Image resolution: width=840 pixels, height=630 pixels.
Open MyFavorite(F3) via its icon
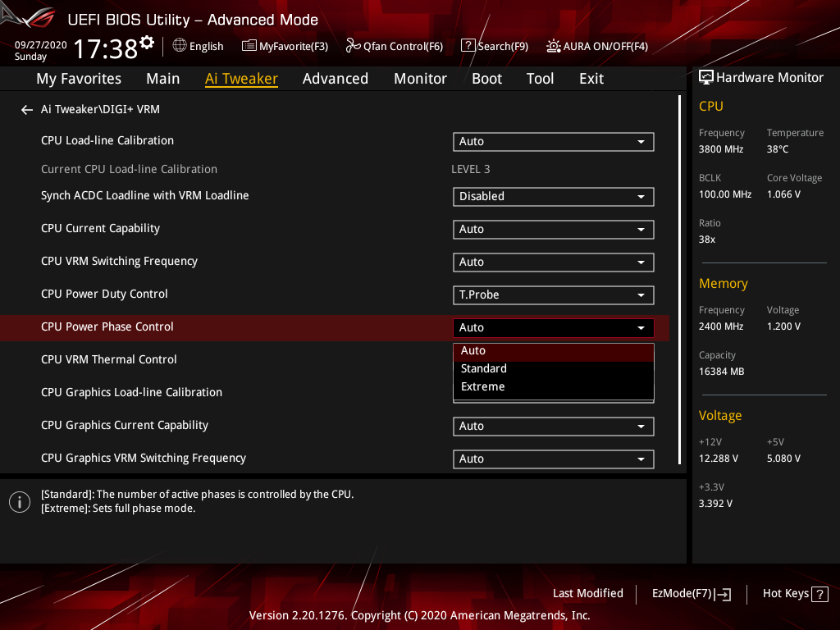249,46
